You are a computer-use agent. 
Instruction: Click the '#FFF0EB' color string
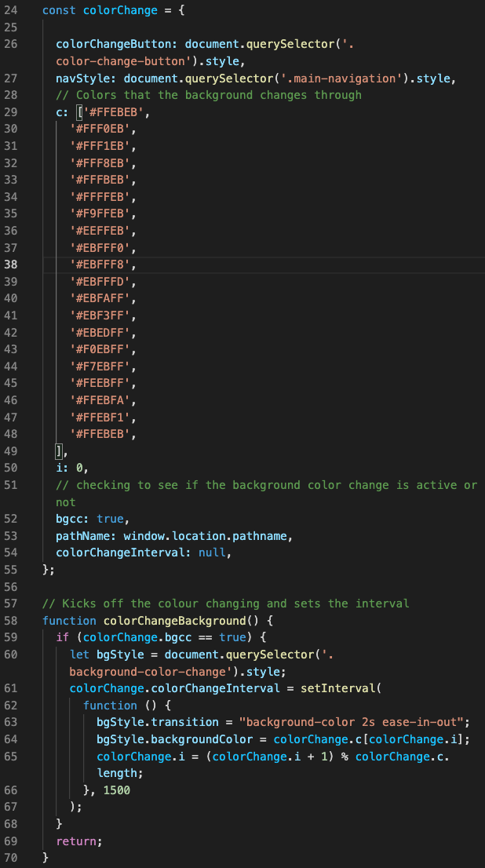(x=103, y=129)
